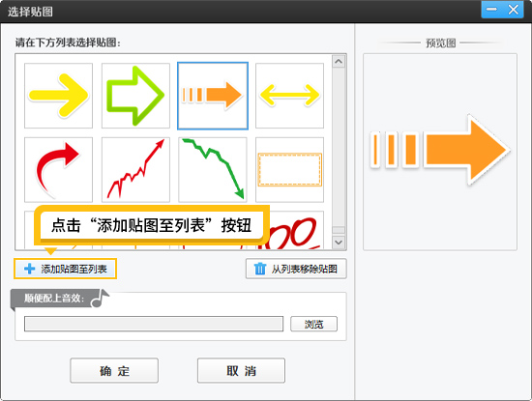Select the orange dashed rectangle sticker
This screenshot has width=532, height=401.
289,169
